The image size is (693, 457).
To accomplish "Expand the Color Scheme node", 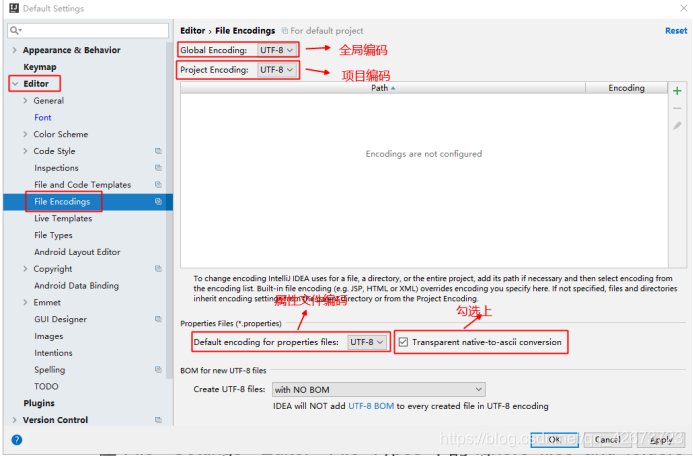I will pos(25,134).
